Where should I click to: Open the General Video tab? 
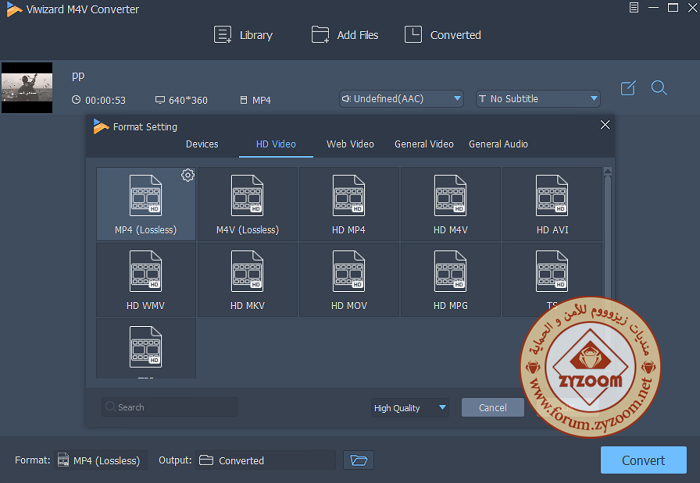coord(424,144)
